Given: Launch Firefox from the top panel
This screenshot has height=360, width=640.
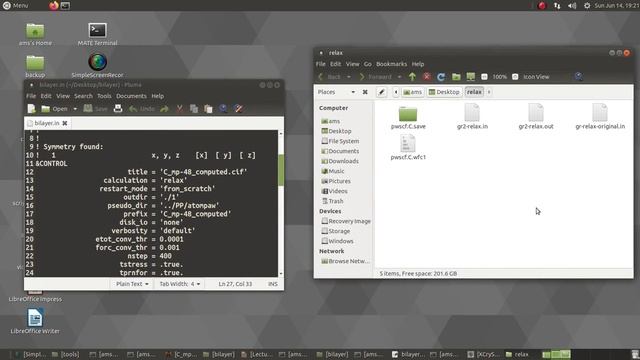Looking at the screenshot, I should [x=53, y=5].
